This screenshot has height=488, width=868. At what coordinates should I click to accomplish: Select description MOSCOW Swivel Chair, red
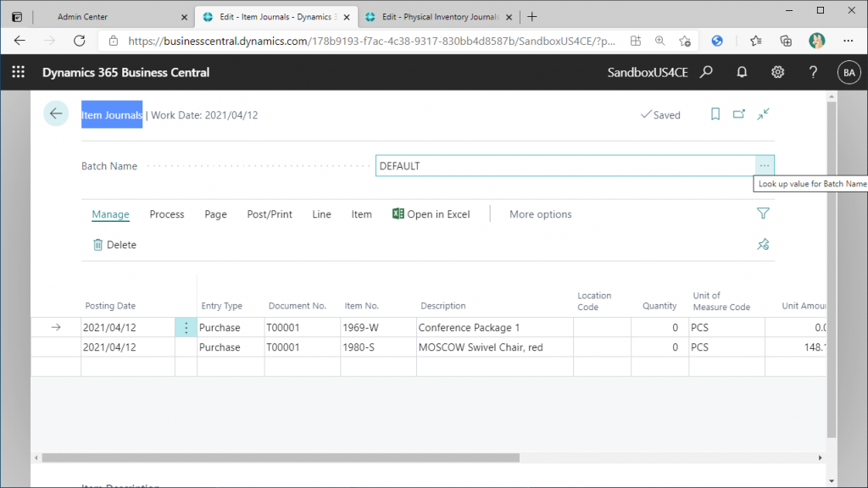pos(495,347)
